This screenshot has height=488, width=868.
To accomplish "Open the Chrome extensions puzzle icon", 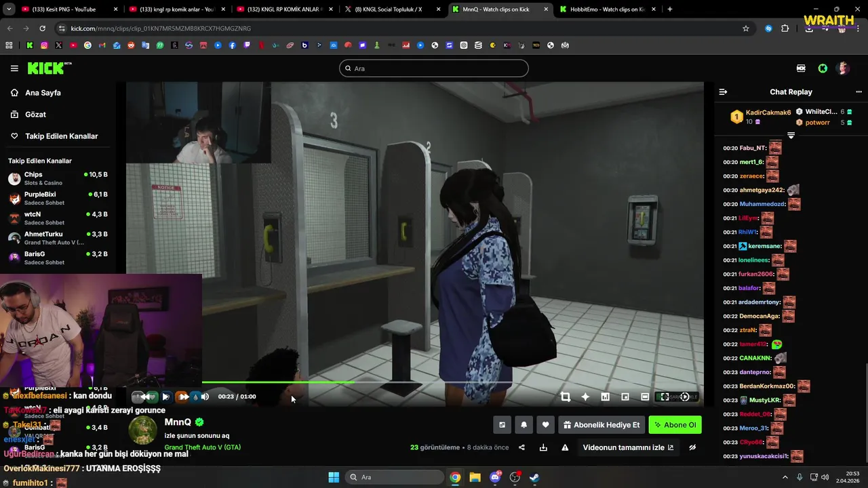I will (x=785, y=28).
